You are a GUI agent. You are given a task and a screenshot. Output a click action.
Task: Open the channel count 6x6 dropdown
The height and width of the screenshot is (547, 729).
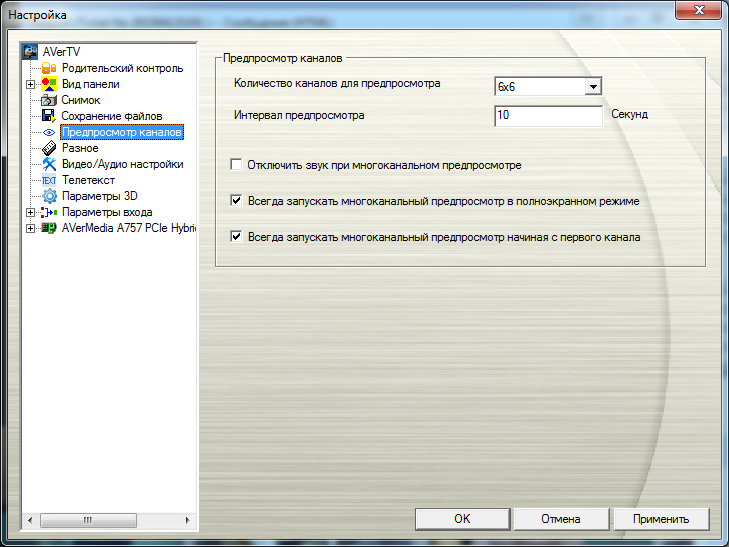pos(593,87)
